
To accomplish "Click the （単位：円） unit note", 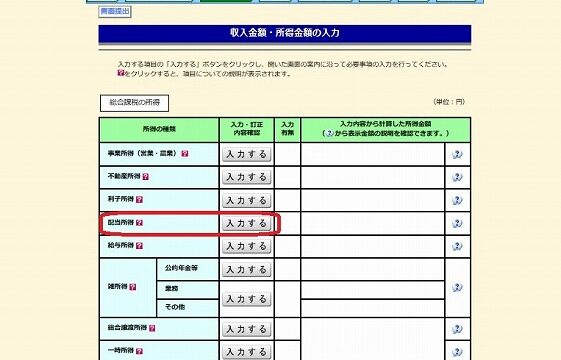I will pyautogui.click(x=449, y=102).
